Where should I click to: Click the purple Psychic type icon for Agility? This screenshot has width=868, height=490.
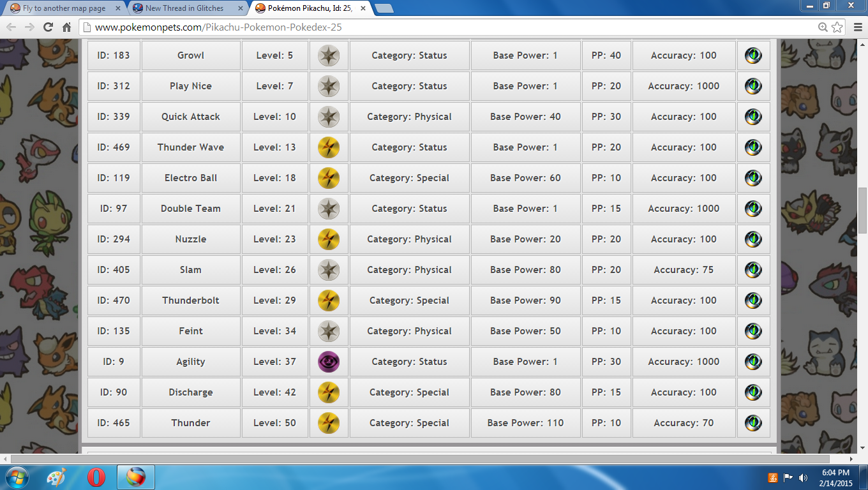pos(329,362)
